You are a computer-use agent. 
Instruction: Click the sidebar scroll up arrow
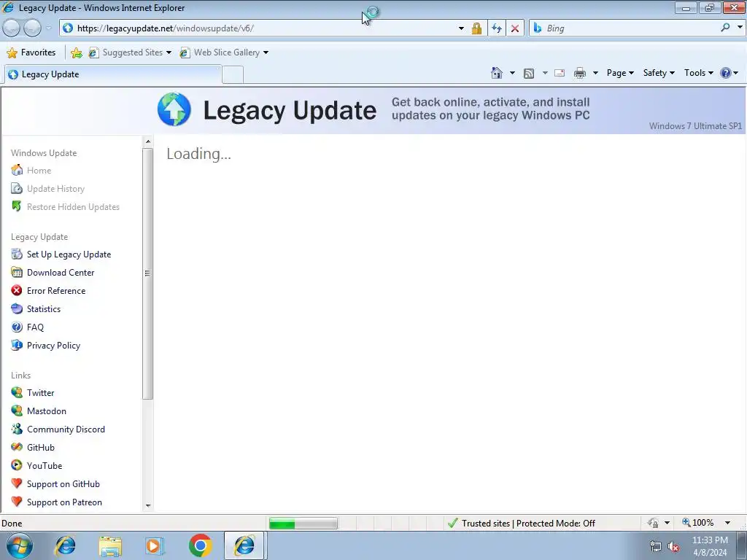coord(147,141)
